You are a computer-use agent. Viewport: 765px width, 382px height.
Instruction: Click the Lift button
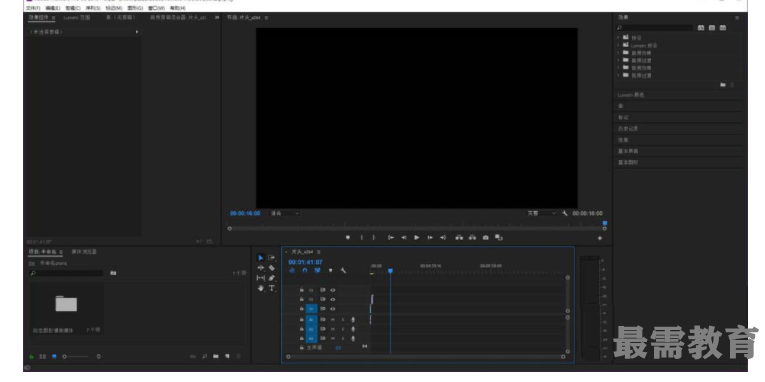point(459,238)
